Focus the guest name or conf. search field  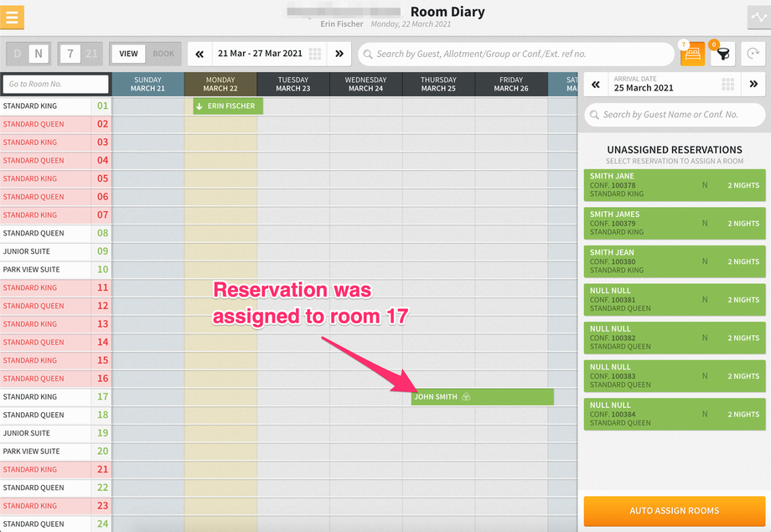coord(675,115)
